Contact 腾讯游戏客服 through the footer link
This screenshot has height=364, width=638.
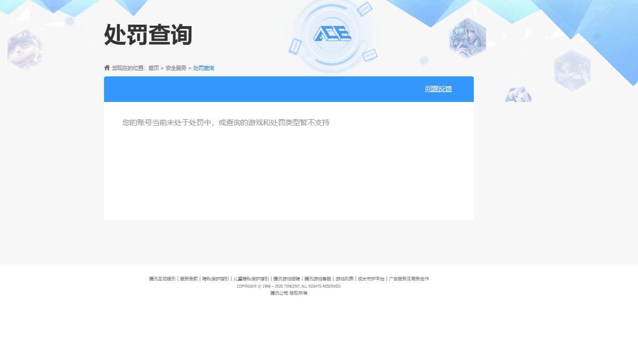tap(317, 279)
